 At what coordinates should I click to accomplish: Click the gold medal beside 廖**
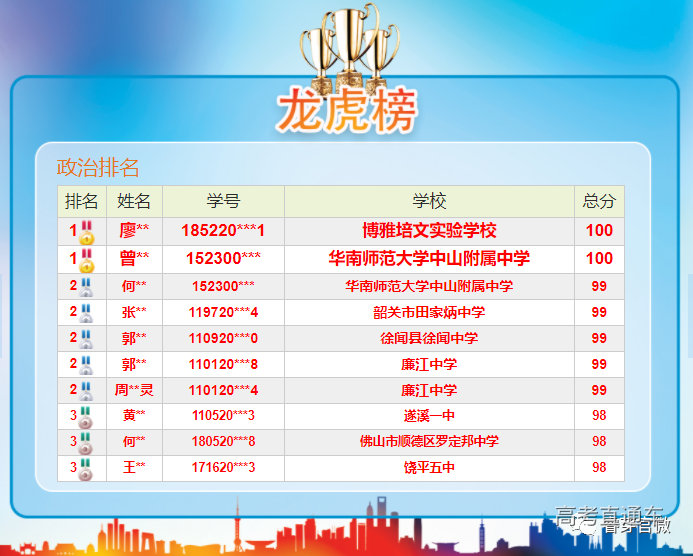tap(87, 232)
